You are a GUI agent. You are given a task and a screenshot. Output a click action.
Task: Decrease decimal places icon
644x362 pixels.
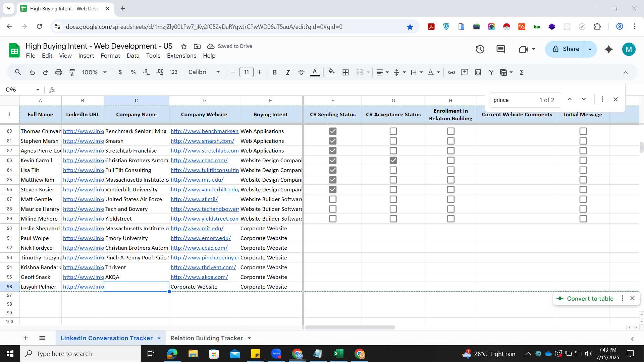click(x=147, y=72)
